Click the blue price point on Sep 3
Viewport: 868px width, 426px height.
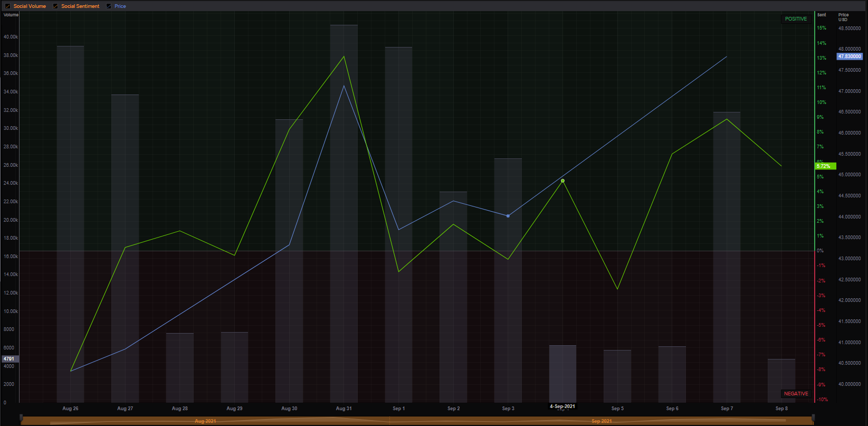[x=508, y=216]
